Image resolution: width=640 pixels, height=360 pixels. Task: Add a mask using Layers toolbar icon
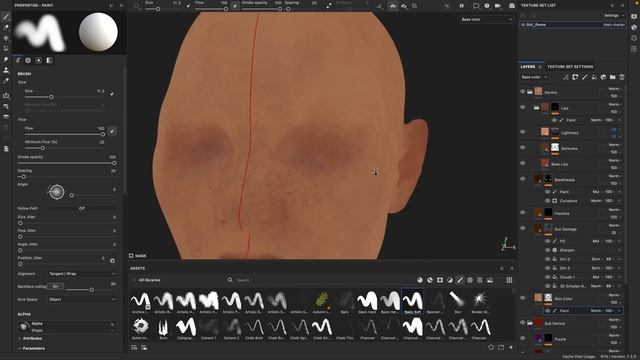(x=575, y=77)
